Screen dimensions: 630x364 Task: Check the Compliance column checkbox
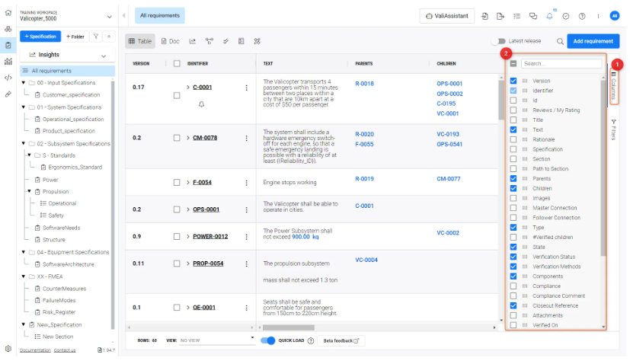pyautogui.click(x=513, y=286)
